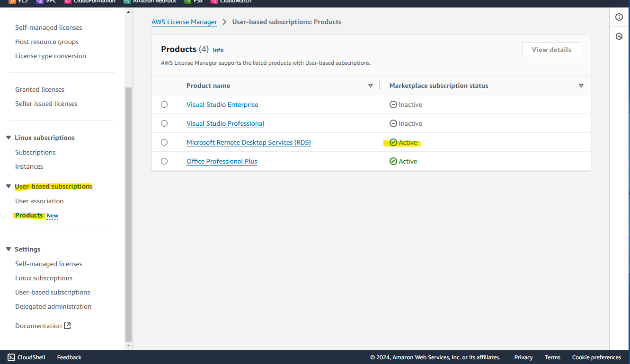Click the Amazon Bedrock shortcut icon
Viewport: 630px width, 364px height.
(x=127, y=1)
